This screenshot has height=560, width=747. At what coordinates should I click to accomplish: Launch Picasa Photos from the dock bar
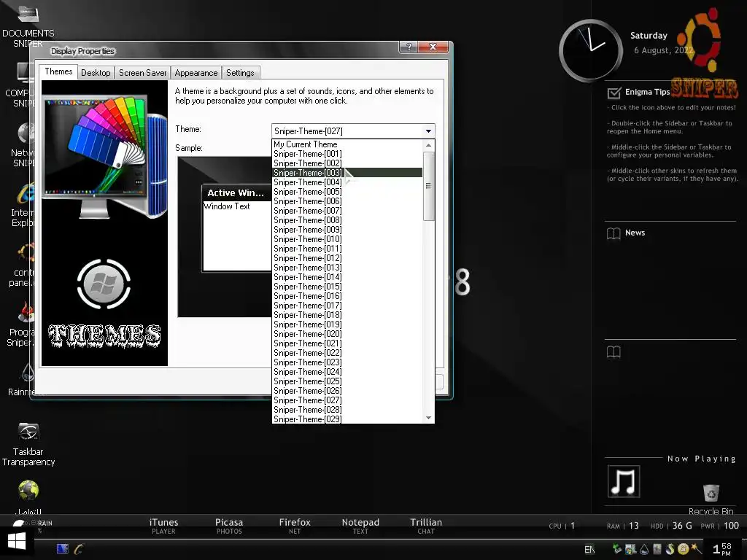(x=229, y=526)
